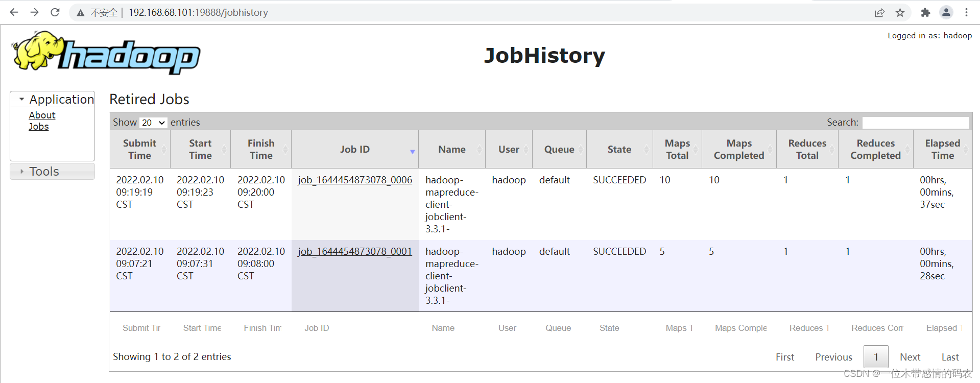The height and width of the screenshot is (383, 980).
Task: Open the About link in sidebar
Action: tap(42, 115)
